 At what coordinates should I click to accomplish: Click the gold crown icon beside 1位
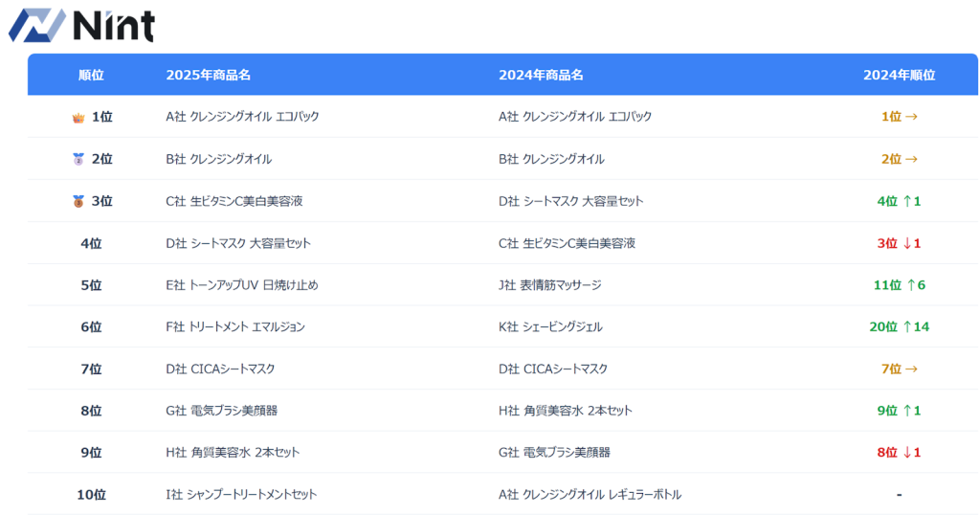(x=78, y=118)
